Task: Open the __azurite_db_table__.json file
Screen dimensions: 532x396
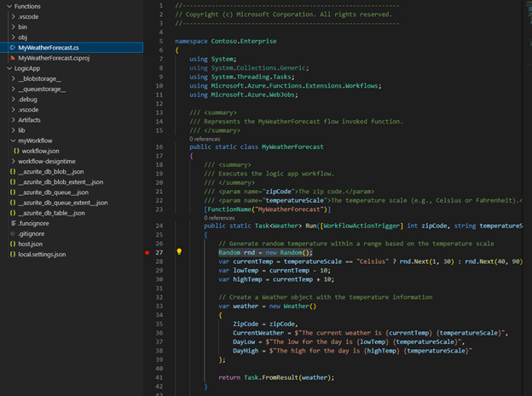Action: point(51,213)
